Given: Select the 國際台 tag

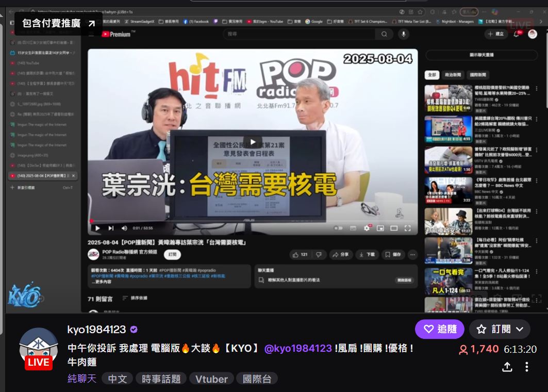Looking at the screenshot, I should pyautogui.click(x=257, y=379).
